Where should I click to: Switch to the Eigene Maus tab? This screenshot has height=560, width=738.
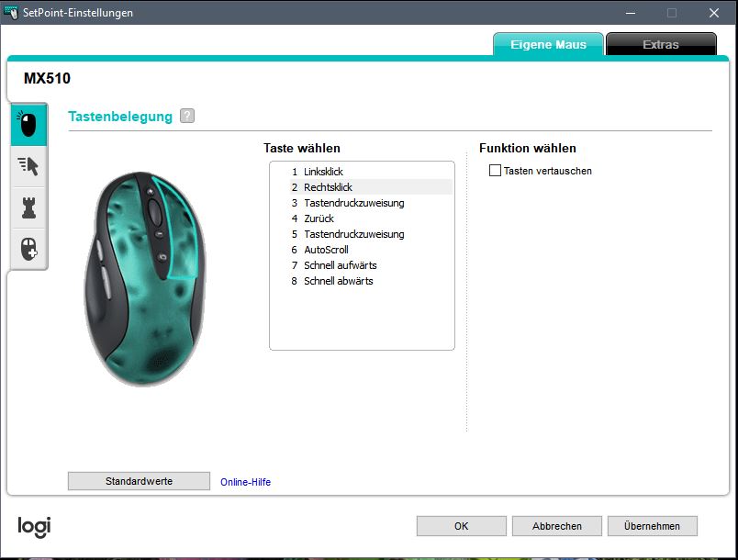[x=548, y=44]
